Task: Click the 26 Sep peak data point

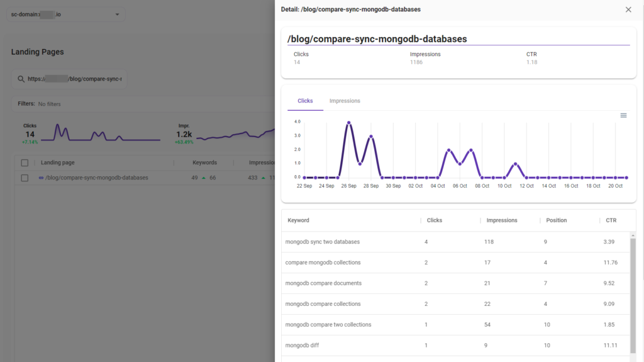Action: tap(348, 123)
